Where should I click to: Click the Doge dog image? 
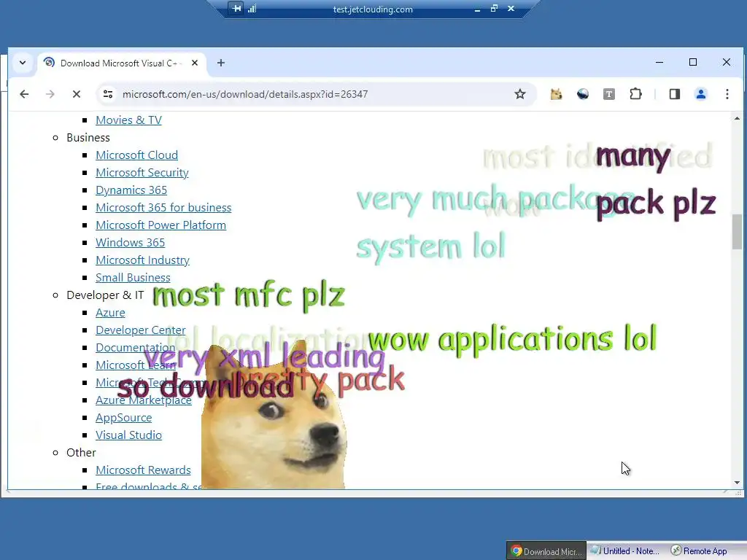click(x=274, y=416)
